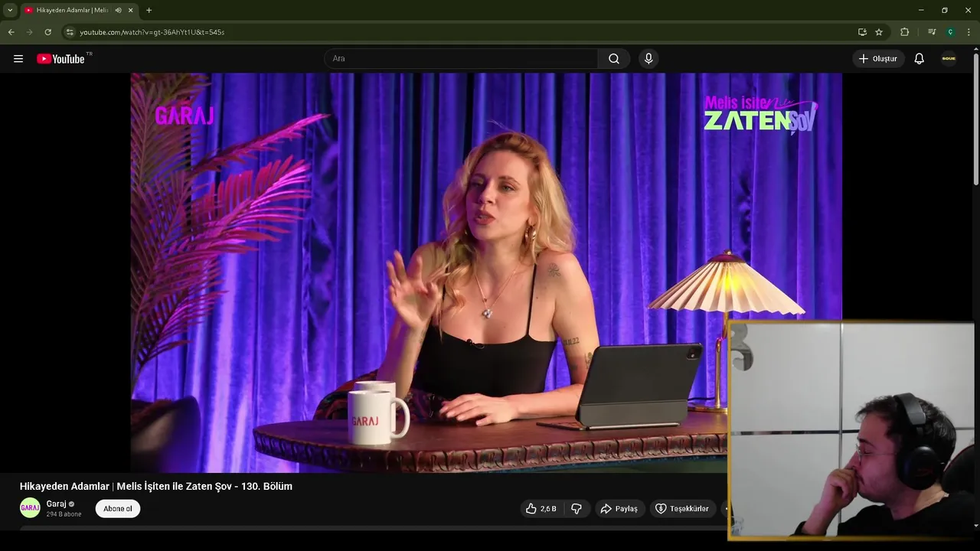This screenshot has height=551, width=980.
Task: Open the YouTube guide hamburger menu
Action: pos(18,59)
